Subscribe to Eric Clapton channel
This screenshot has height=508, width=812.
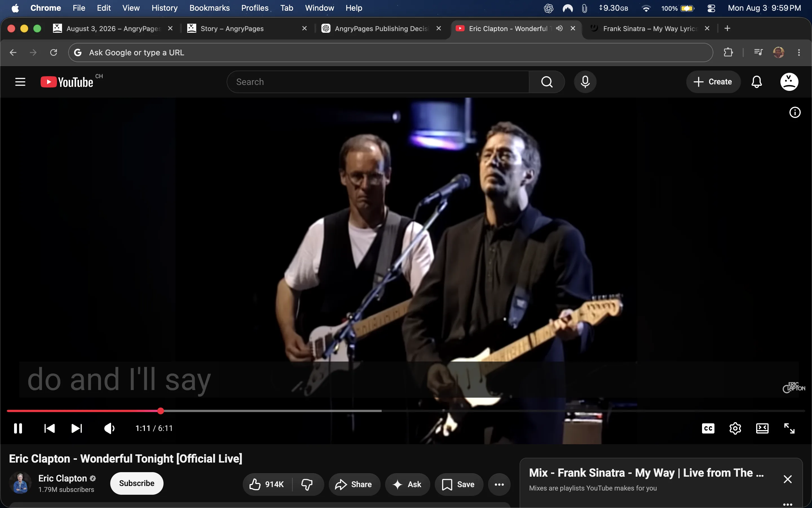pos(137,483)
